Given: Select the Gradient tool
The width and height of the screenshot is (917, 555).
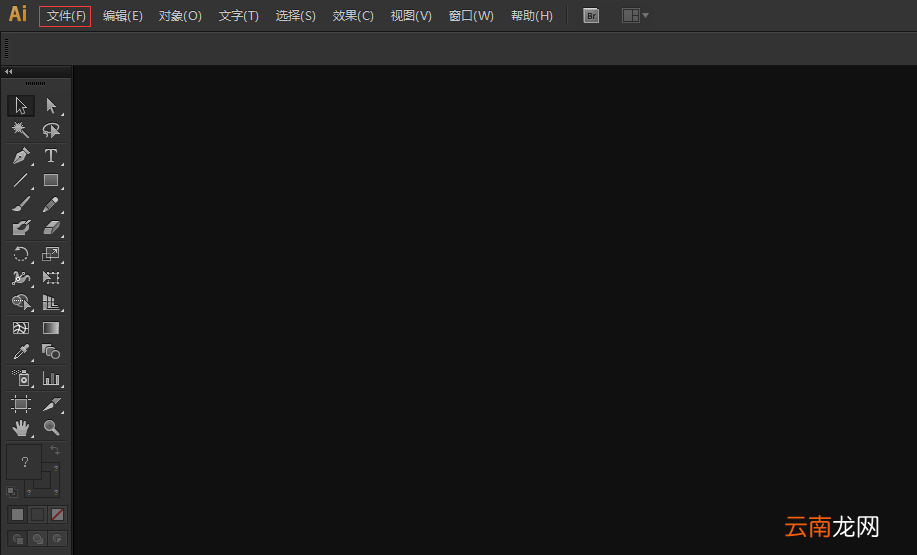Looking at the screenshot, I should [51, 328].
